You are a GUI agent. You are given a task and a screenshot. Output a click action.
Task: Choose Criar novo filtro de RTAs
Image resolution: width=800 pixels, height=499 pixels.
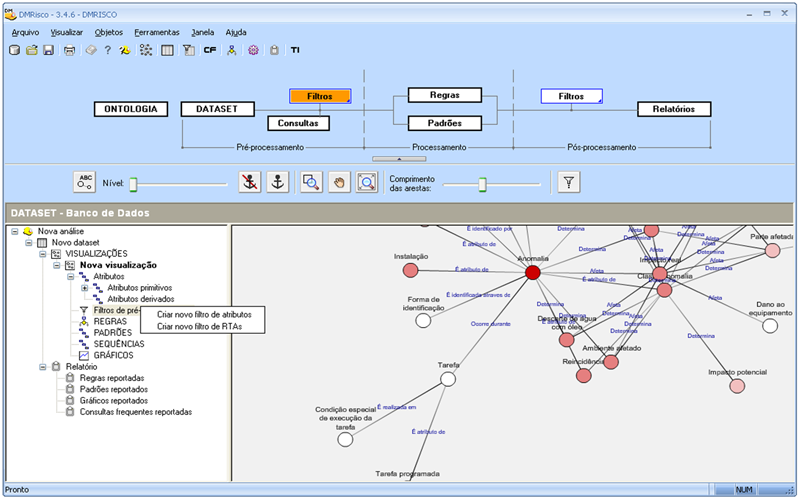[199, 327]
